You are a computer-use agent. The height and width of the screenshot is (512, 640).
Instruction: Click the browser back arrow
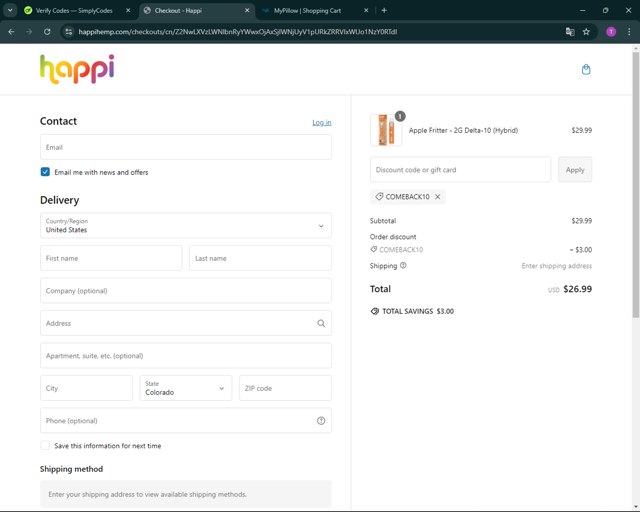pyautogui.click(x=11, y=32)
